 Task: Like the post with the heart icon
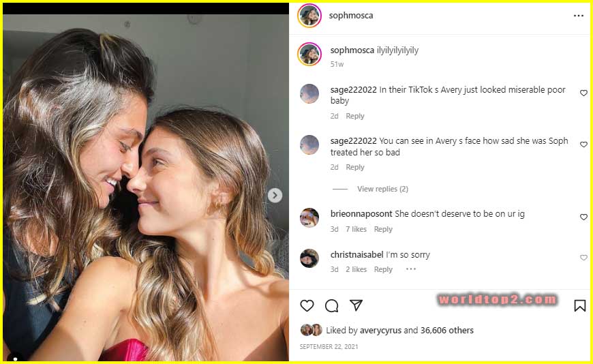pyautogui.click(x=307, y=305)
